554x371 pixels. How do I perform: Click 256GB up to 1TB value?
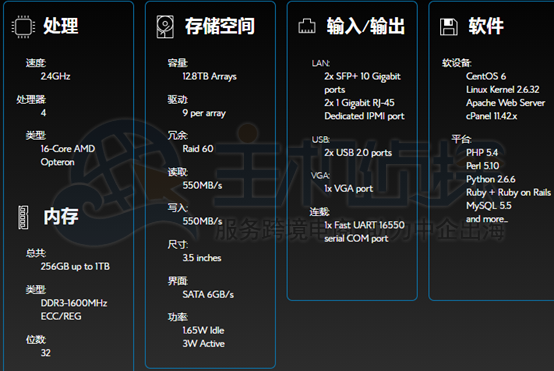75,266
